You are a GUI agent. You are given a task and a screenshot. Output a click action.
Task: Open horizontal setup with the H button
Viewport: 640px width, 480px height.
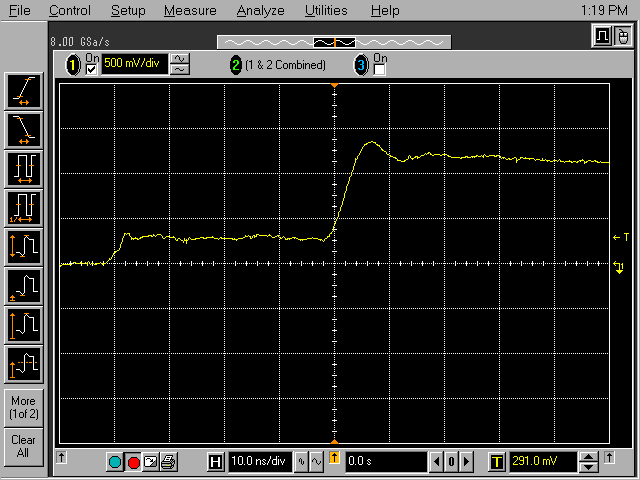215,462
